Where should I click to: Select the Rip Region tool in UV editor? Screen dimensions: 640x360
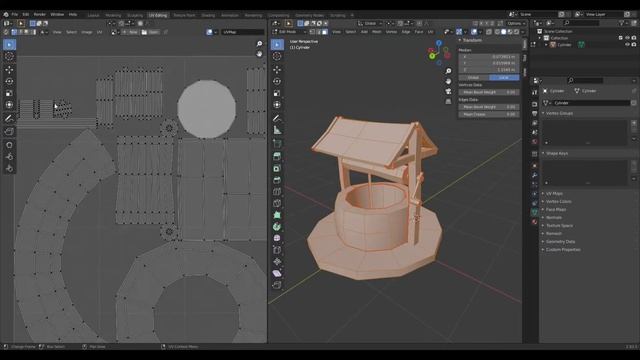pyautogui.click(x=9, y=131)
